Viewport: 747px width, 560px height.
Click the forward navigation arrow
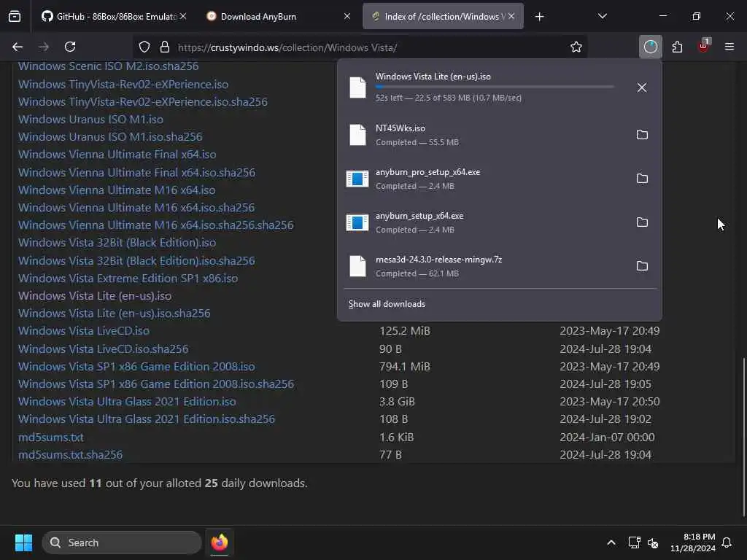44,47
